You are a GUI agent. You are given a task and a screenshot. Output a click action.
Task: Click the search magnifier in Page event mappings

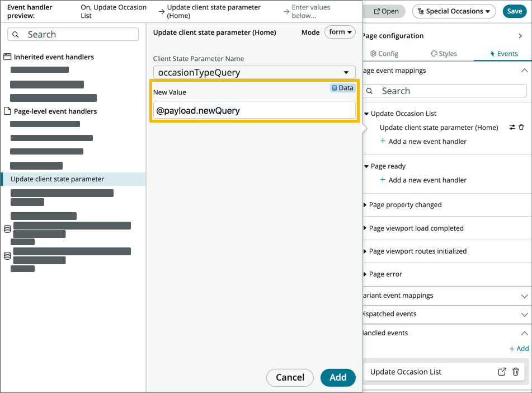click(x=370, y=91)
